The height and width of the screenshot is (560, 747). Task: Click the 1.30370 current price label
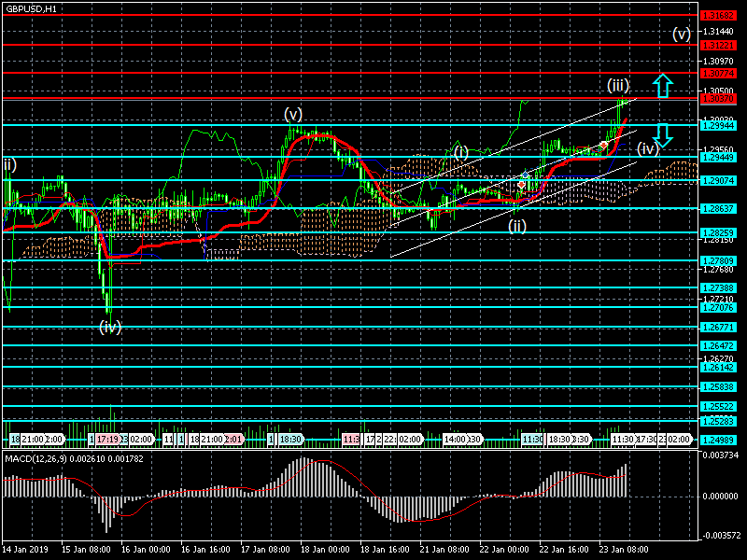tap(718, 98)
